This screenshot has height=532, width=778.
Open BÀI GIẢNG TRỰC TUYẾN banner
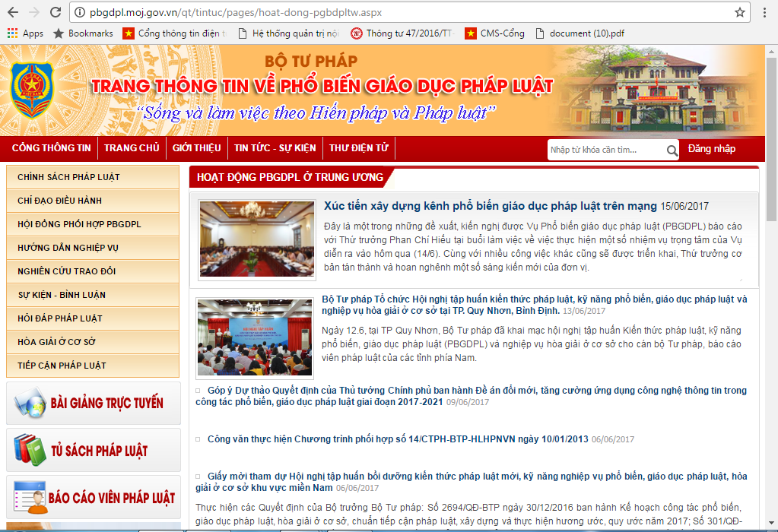click(93, 403)
